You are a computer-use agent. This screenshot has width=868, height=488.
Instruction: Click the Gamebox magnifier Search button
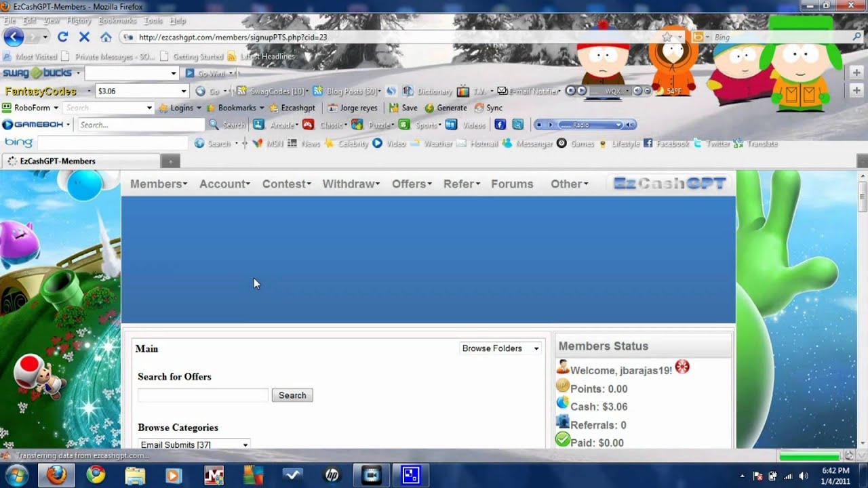[227, 125]
